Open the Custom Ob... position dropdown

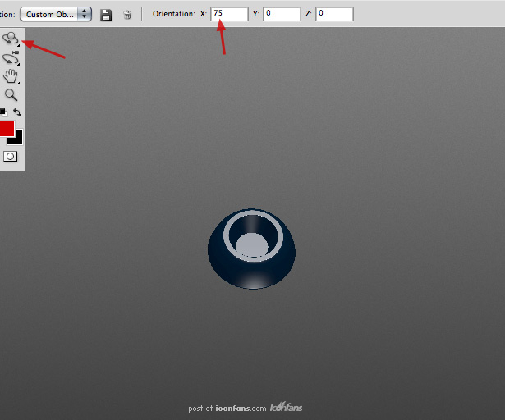click(x=56, y=15)
